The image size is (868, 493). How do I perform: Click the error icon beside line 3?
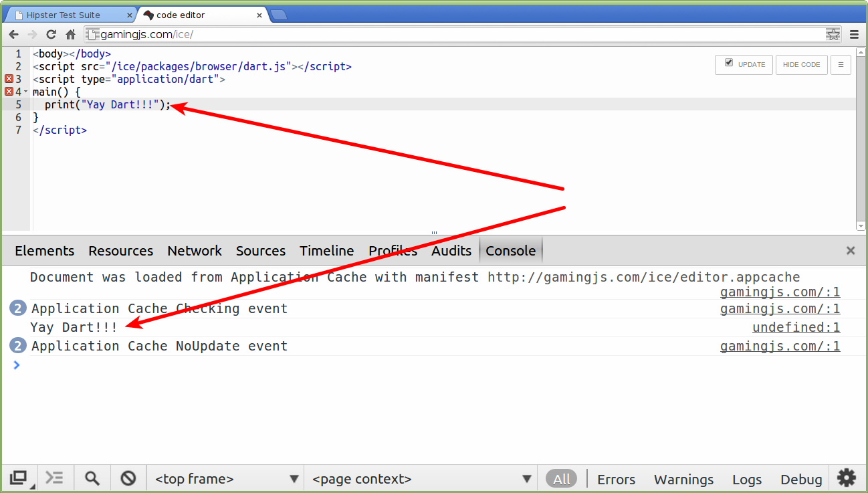pos(8,78)
